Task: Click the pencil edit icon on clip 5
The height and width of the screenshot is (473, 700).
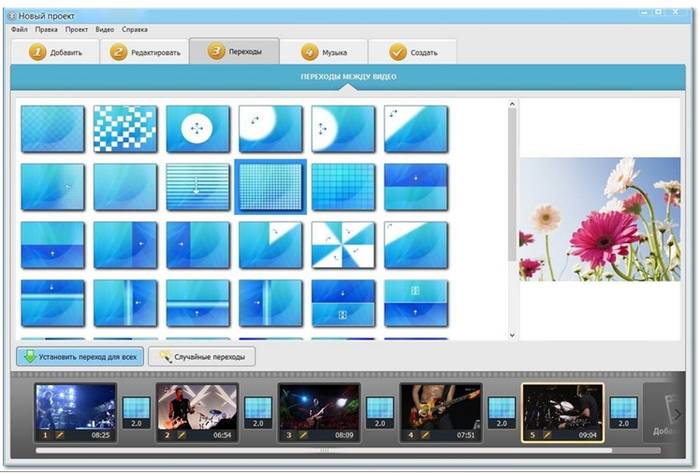Action: point(547,435)
